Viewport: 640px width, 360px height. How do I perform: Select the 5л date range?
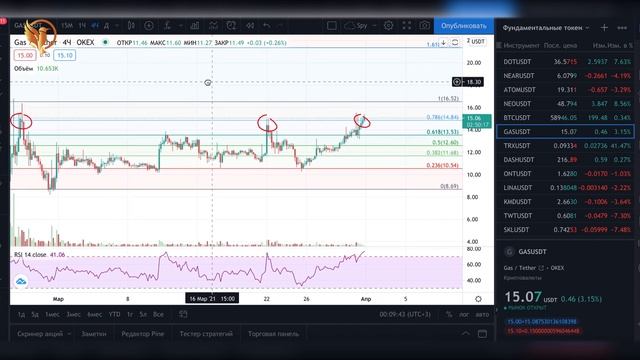coord(143,314)
